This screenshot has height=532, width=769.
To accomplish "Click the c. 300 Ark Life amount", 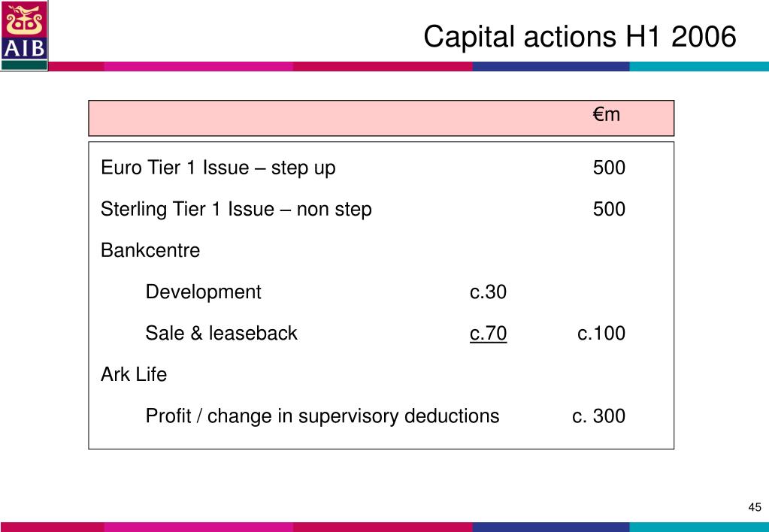I will pyautogui.click(x=599, y=416).
